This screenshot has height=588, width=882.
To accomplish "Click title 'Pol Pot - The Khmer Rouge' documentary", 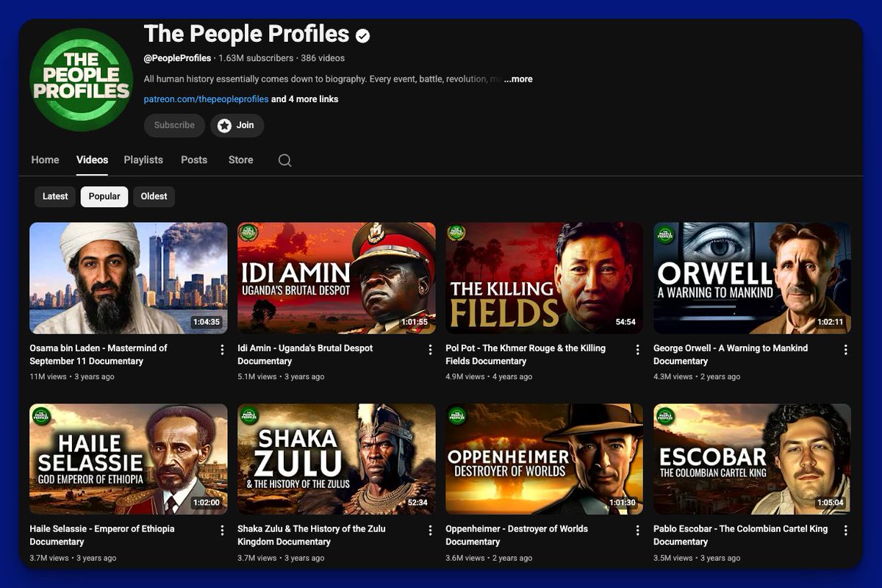I will click(526, 354).
